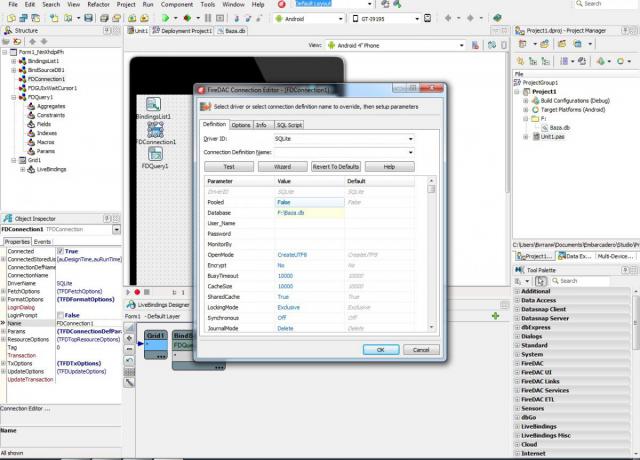Click the first icon in Project Manager toolbar

click(522, 44)
